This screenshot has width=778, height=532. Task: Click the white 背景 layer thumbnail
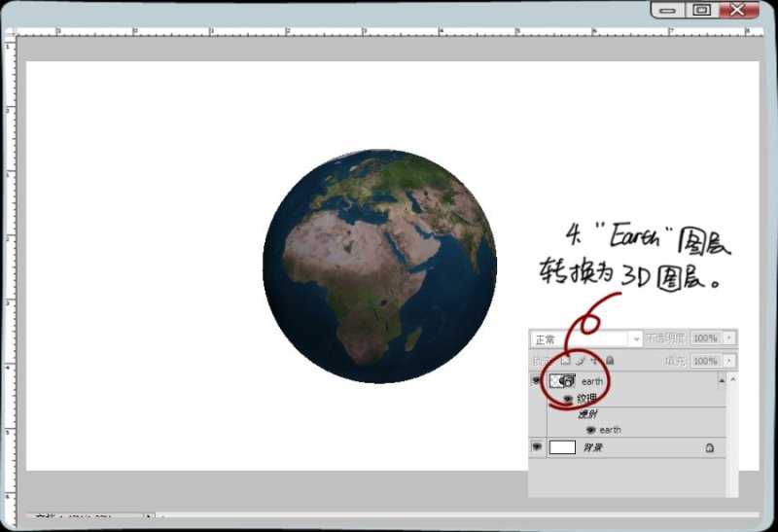562,447
